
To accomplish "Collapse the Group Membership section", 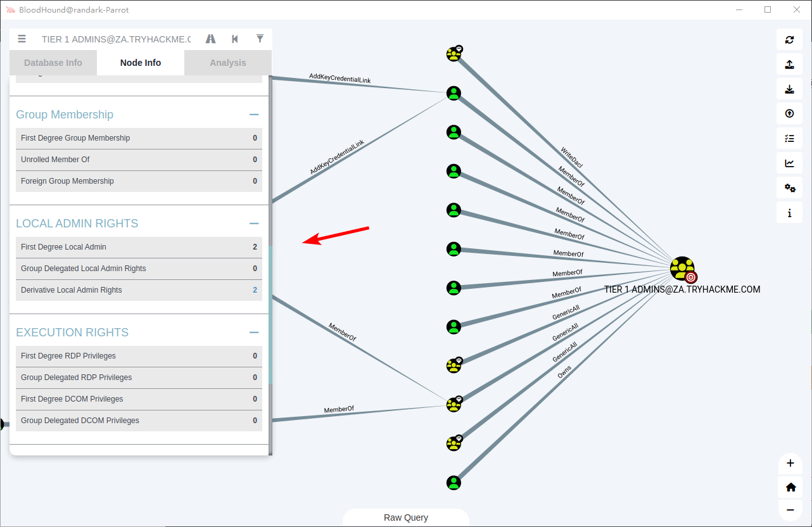I will click(x=254, y=115).
